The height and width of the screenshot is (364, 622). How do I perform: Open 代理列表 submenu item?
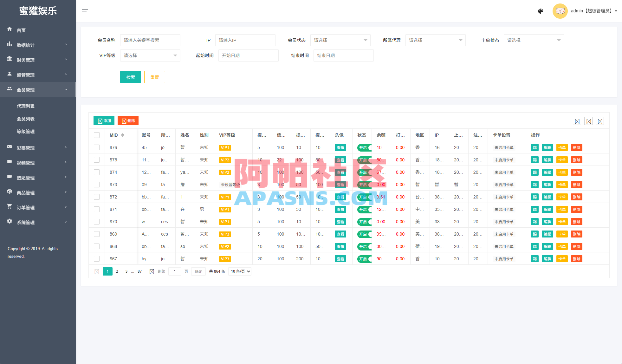[26, 106]
